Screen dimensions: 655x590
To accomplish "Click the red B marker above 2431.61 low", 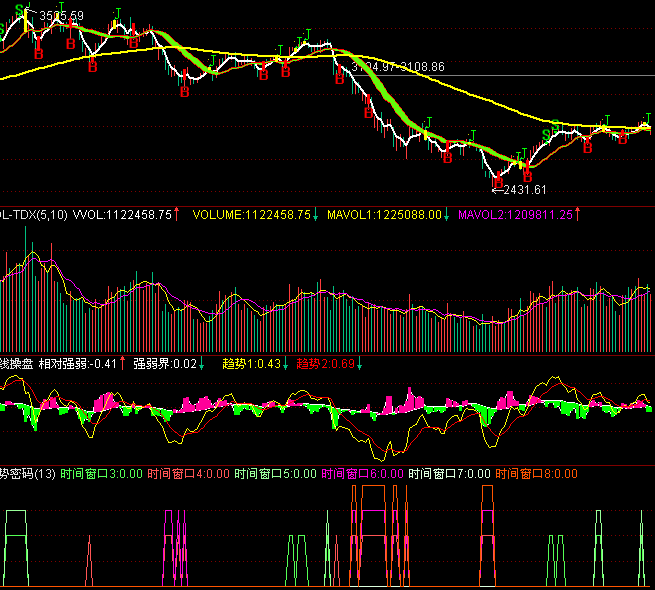I will coord(498,182).
